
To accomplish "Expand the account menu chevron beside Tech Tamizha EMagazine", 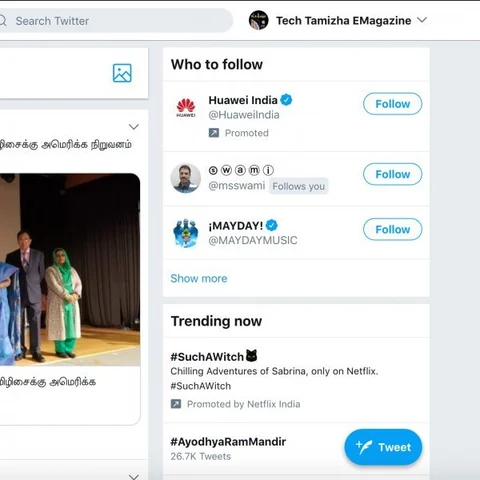I will [422, 20].
